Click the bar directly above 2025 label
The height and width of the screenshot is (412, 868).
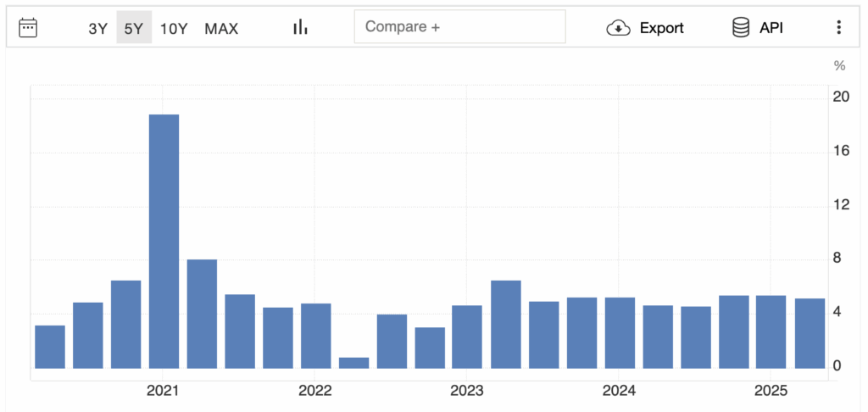[x=771, y=331]
